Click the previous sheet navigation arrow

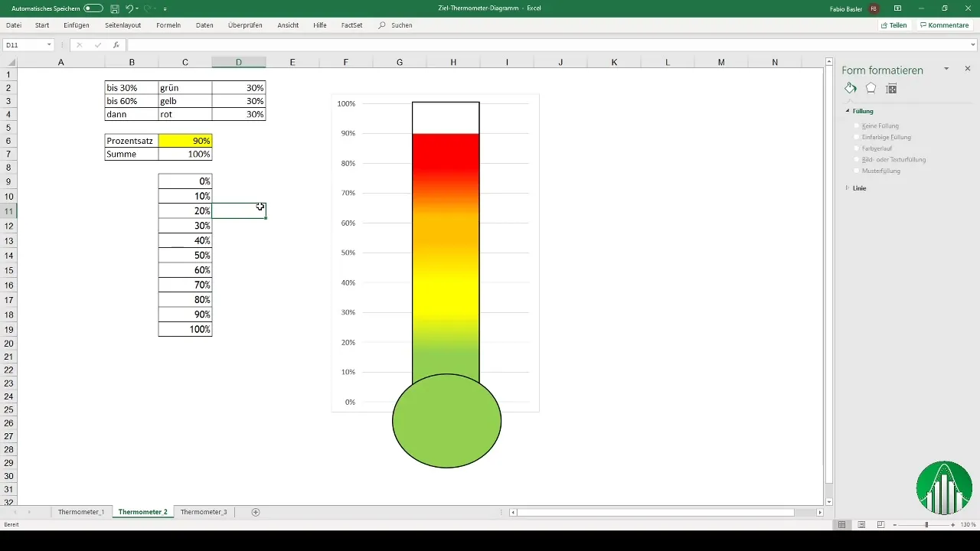click(15, 512)
